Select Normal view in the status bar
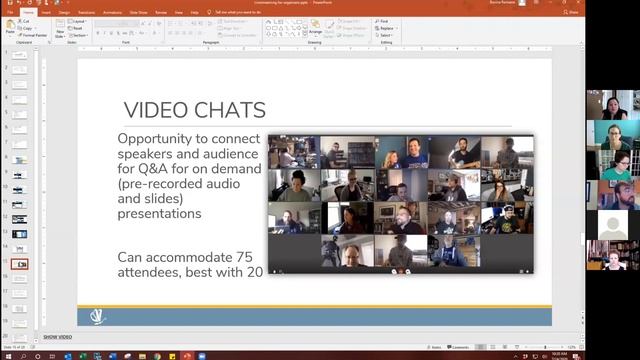The height and width of the screenshot is (360, 640). 481,347
